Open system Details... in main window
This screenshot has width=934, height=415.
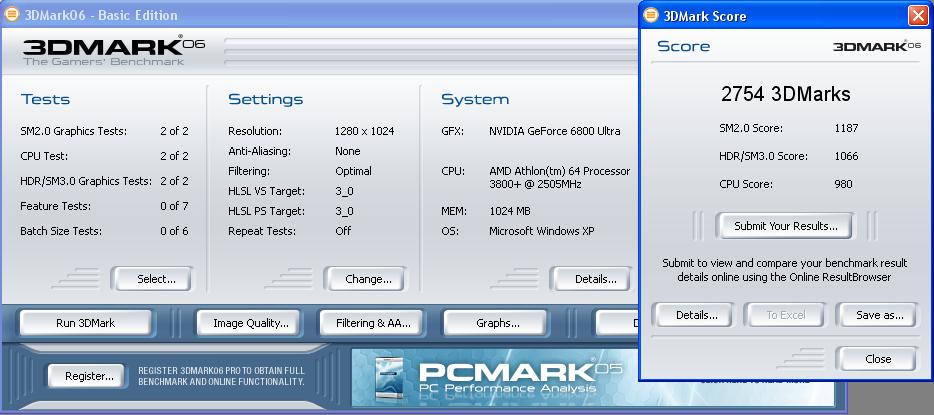pyautogui.click(x=592, y=279)
